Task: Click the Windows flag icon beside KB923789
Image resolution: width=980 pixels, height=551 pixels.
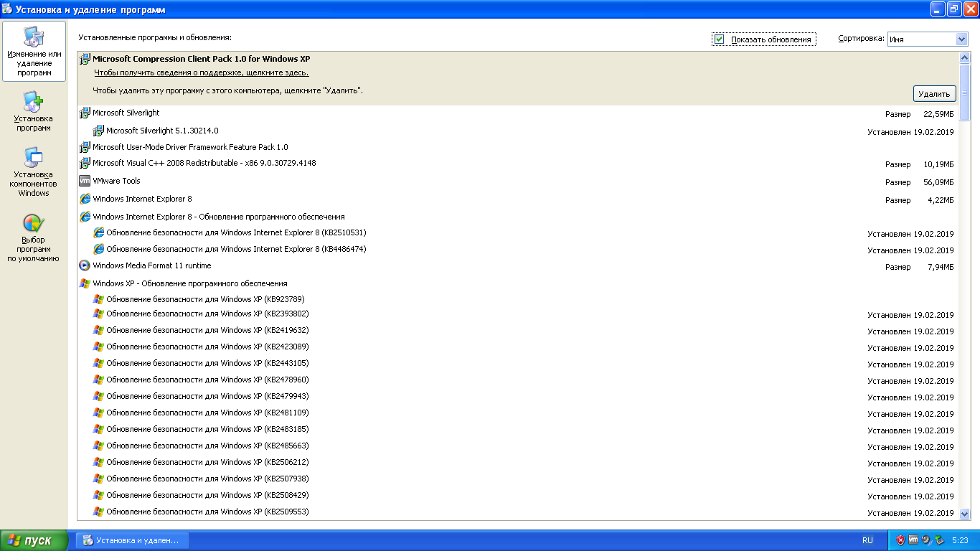Action: tap(98, 299)
